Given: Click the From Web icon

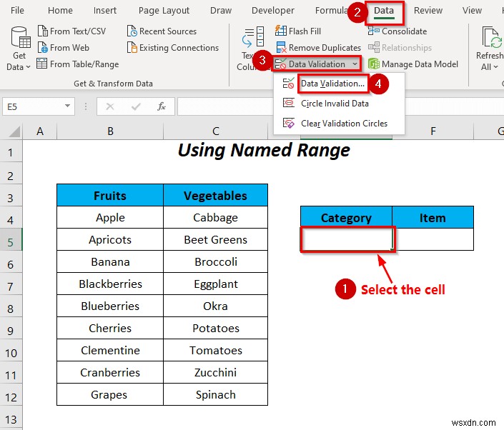Looking at the screenshot, I should click(x=43, y=48).
